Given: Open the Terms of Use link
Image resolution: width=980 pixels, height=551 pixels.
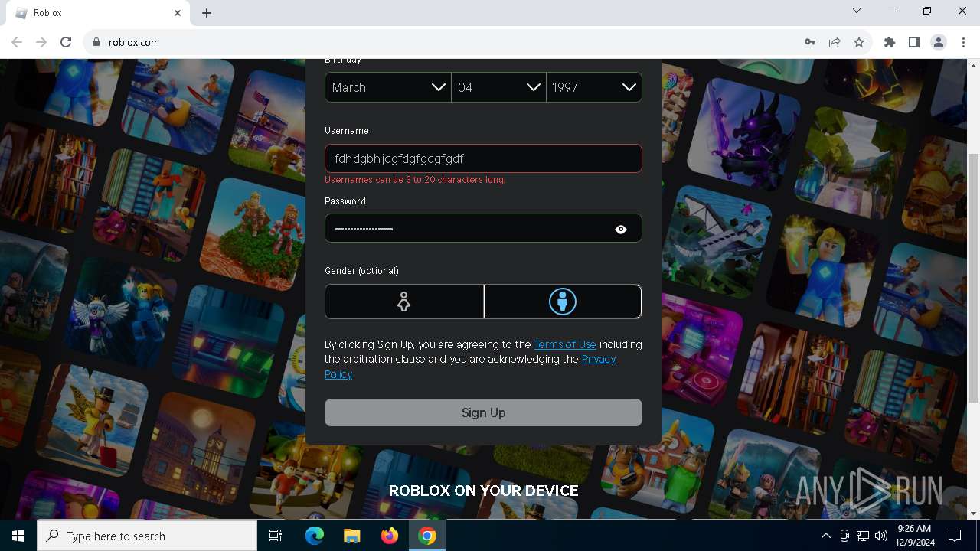Looking at the screenshot, I should click(x=565, y=344).
